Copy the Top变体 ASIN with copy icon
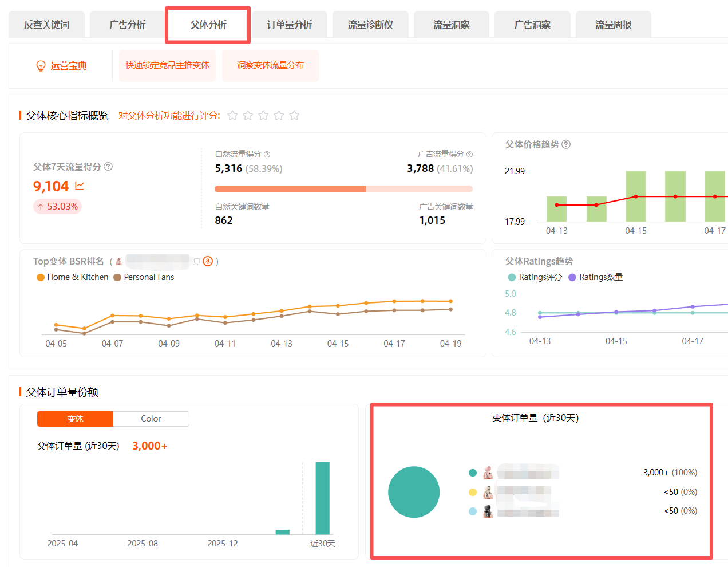The height and width of the screenshot is (567, 728). [x=196, y=262]
